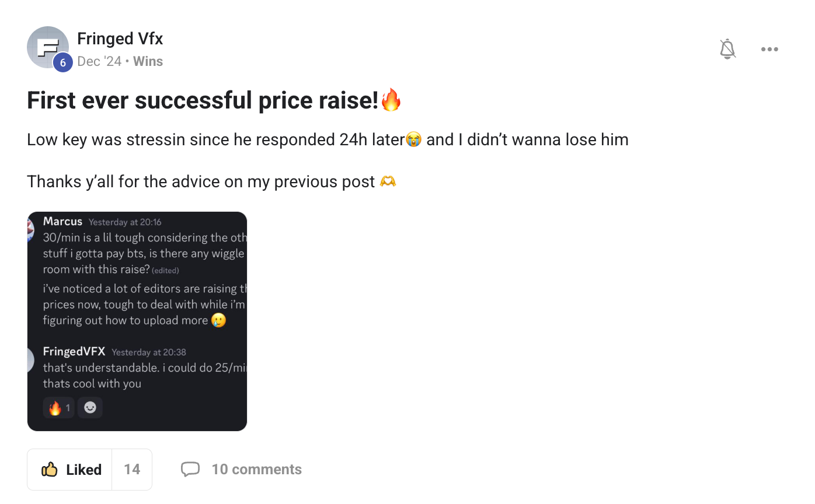
Task: Click the crying emoji in post text
Action: pos(413,140)
